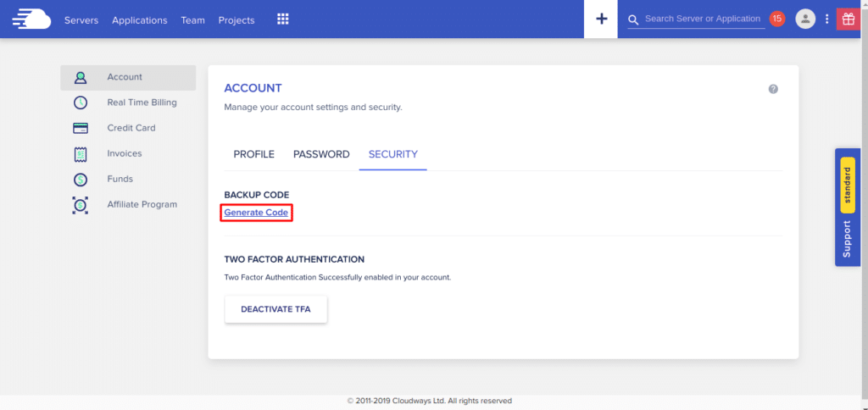Switch to the PROFILE tab
868x410 pixels.
tap(254, 154)
